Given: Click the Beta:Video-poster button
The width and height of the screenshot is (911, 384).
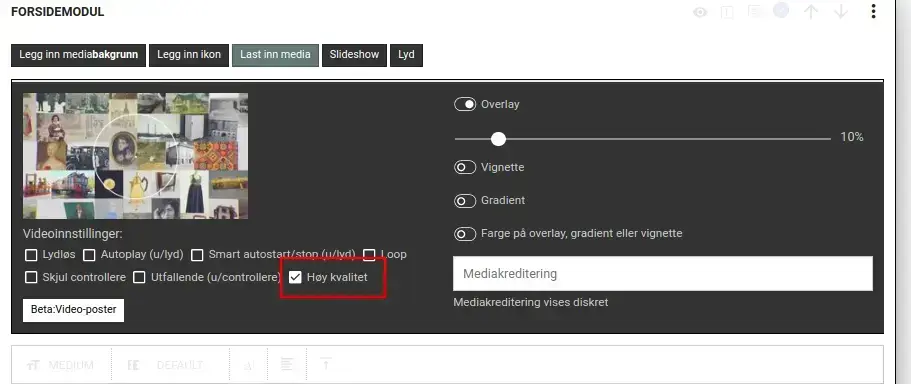Looking at the screenshot, I should 74,310.
